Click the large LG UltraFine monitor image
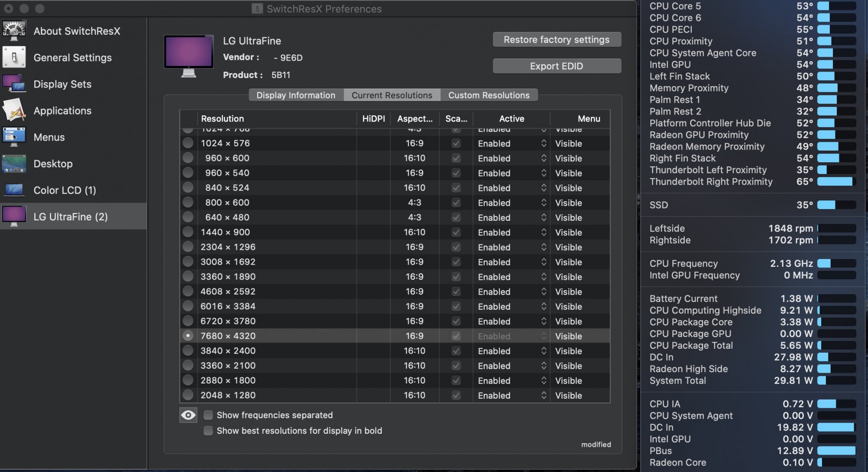Viewport: 868px width, 472px height. 189,56
